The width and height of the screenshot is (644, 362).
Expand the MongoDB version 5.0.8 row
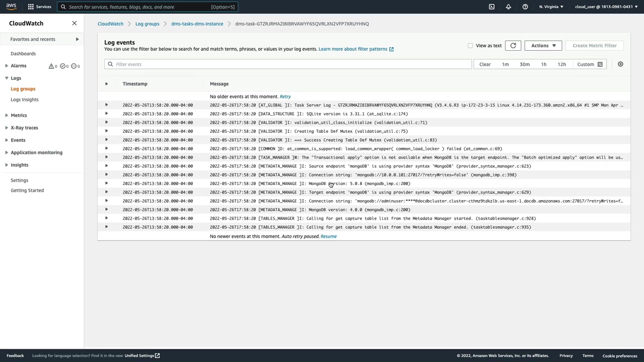106,184
